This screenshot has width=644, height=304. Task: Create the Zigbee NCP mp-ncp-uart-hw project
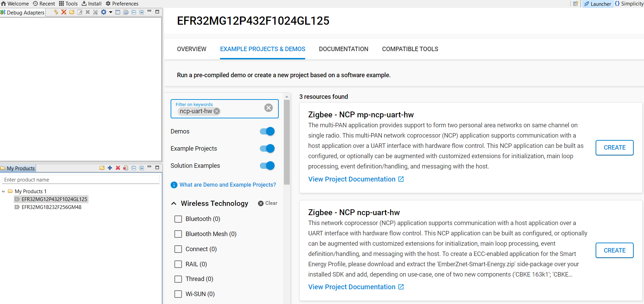tap(614, 148)
